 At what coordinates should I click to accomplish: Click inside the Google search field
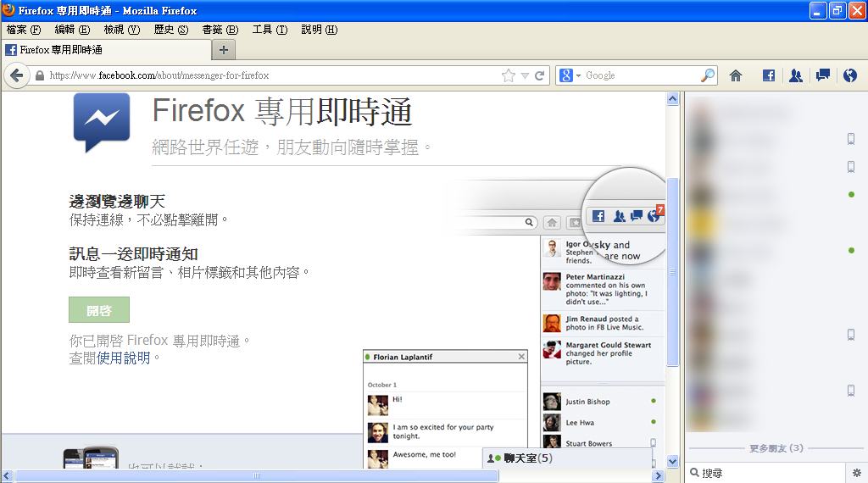(640, 75)
